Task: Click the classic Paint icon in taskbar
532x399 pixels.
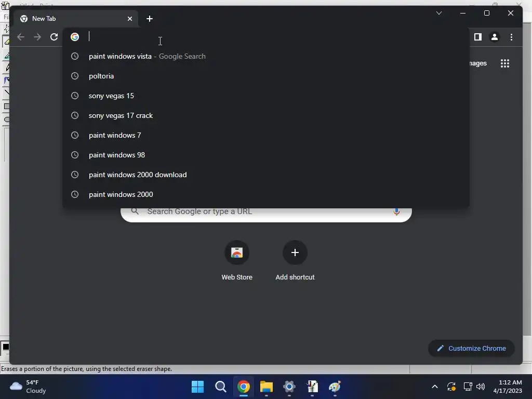Action: [x=312, y=387]
